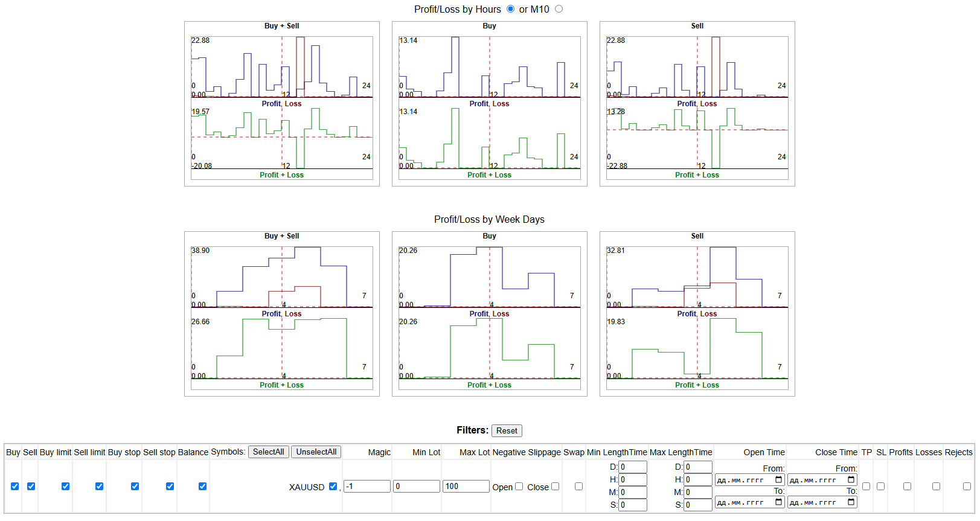This screenshot has height=521, width=980.
Task: Click the hourly Sell chart
Action: [x=697, y=104]
